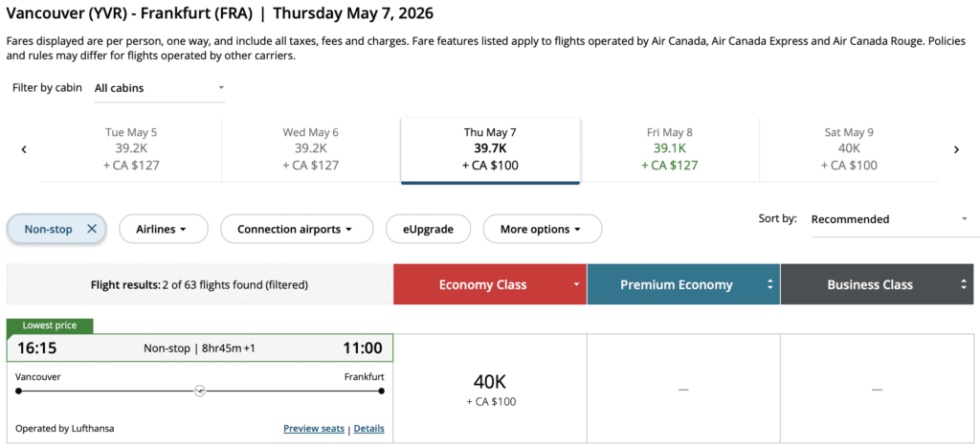Image resolution: width=980 pixels, height=448 pixels.
Task: Select the Tue May 5 date tab
Action: 131,149
